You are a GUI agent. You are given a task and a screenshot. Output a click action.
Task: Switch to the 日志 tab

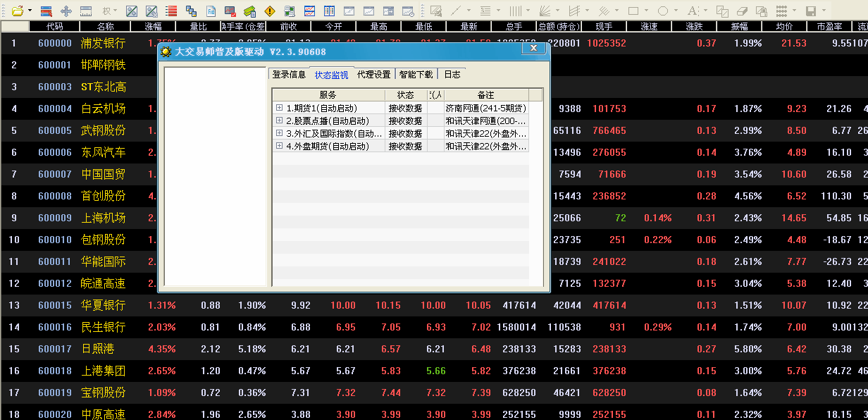452,75
